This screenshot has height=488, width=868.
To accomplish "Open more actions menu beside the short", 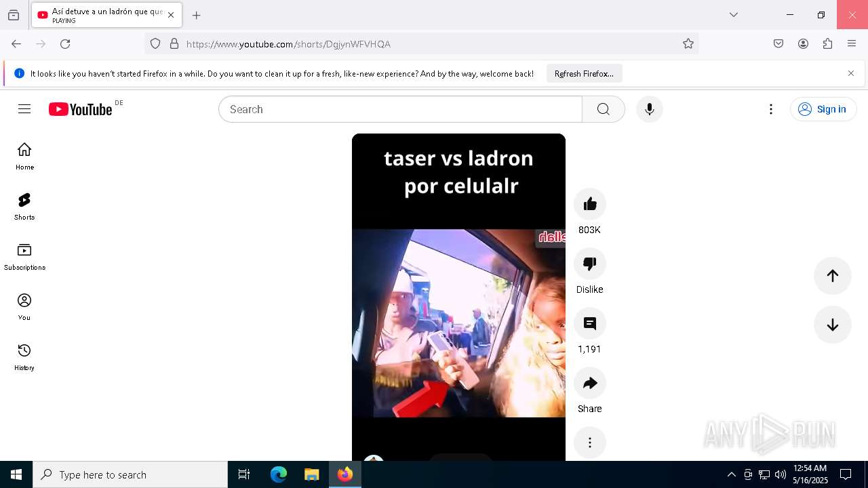I will click(x=590, y=443).
